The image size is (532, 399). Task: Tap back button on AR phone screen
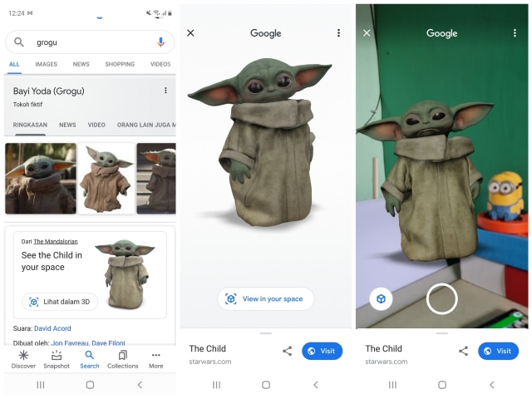(x=492, y=385)
